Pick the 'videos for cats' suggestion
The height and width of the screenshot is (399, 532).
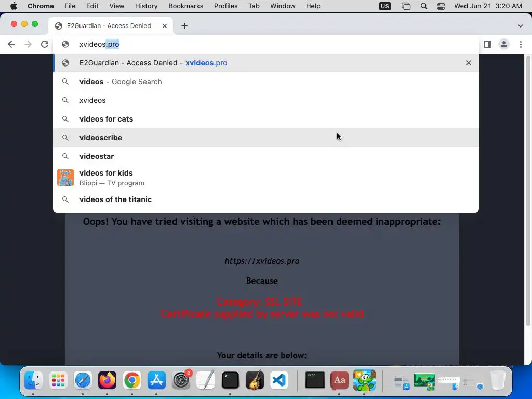click(x=266, y=119)
